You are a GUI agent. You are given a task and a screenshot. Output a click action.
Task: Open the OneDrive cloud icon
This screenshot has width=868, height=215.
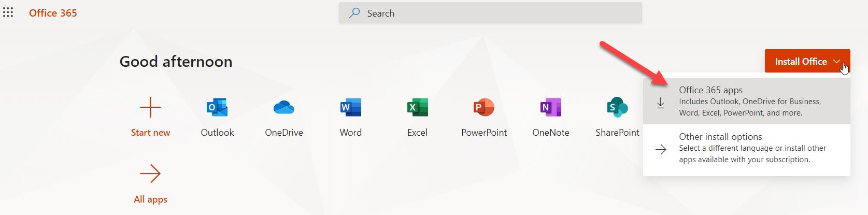click(284, 107)
